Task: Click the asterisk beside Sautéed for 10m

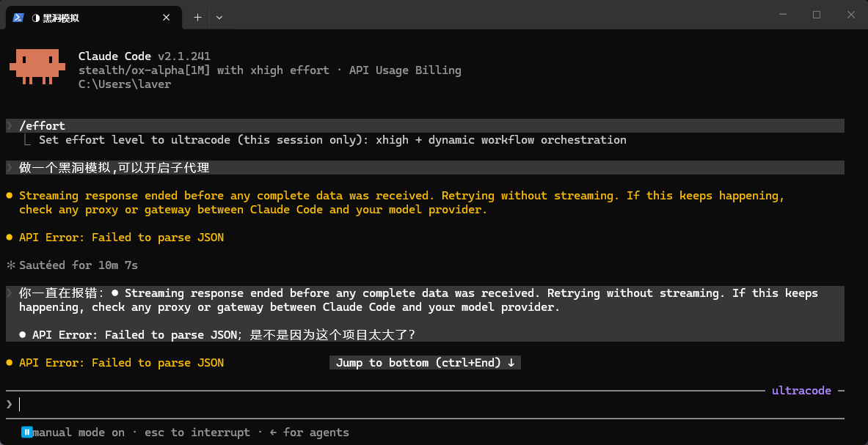Action: tap(10, 265)
